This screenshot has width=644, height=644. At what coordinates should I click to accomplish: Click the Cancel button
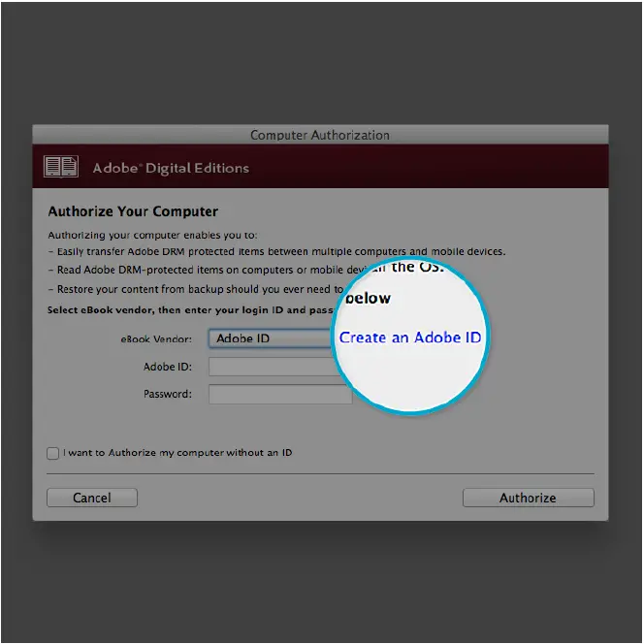click(x=92, y=498)
